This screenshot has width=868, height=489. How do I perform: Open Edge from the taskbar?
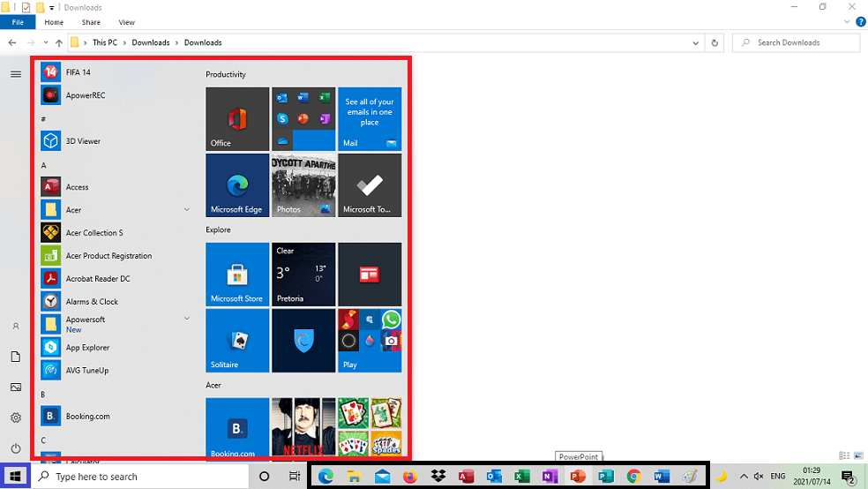click(x=325, y=477)
